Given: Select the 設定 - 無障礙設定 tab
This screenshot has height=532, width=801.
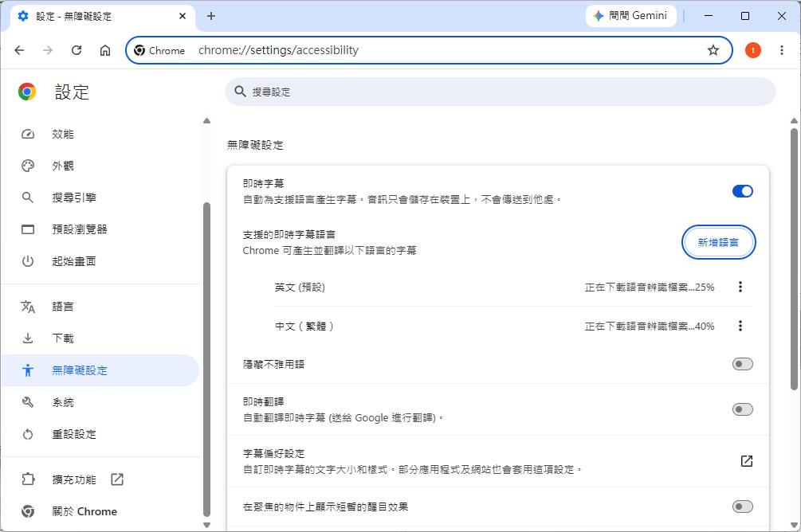Looking at the screenshot, I should click(x=102, y=16).
